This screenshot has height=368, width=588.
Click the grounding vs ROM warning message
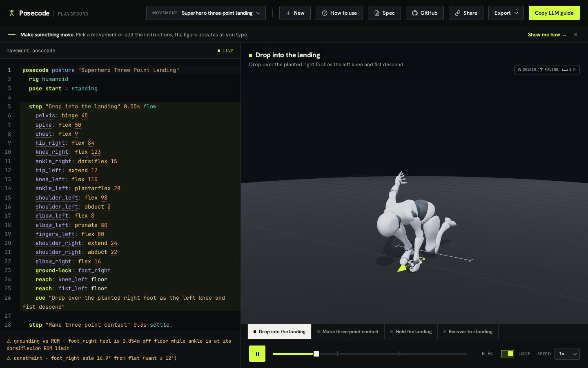pyautogui.click(x=119, y=345)
